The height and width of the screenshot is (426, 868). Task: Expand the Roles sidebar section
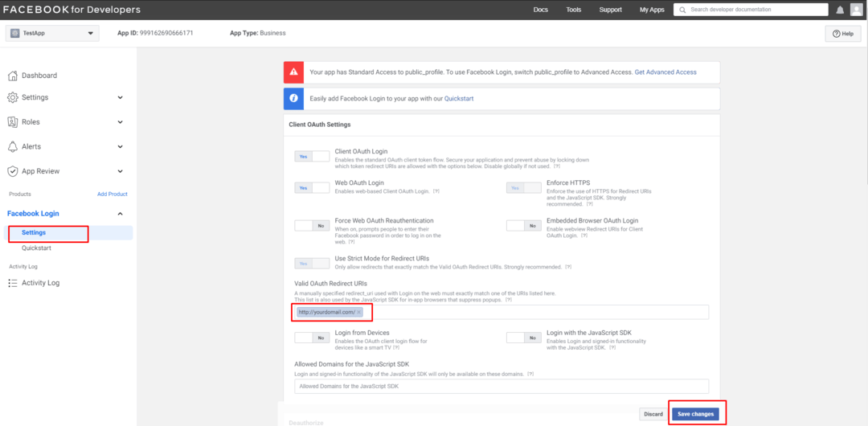click(120, 122)
